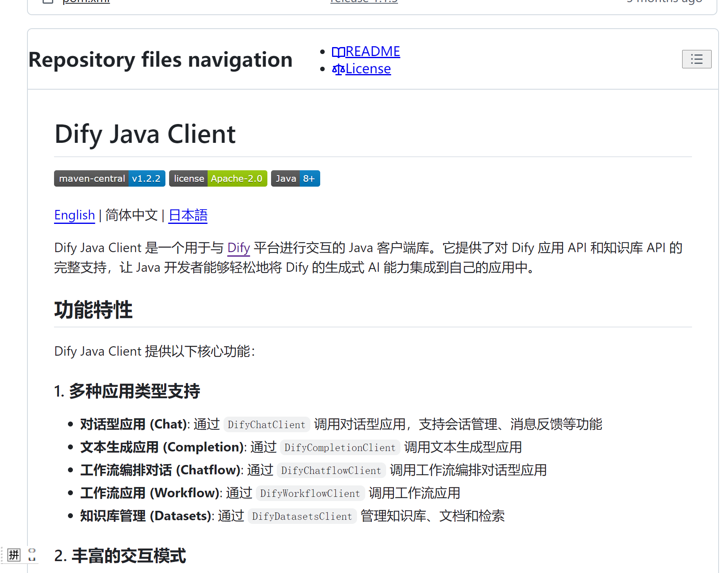This screenshot has height=573, width=728.
Task: Click the "2. 丰富的交互模式" subheading
Action: (120, 555)
